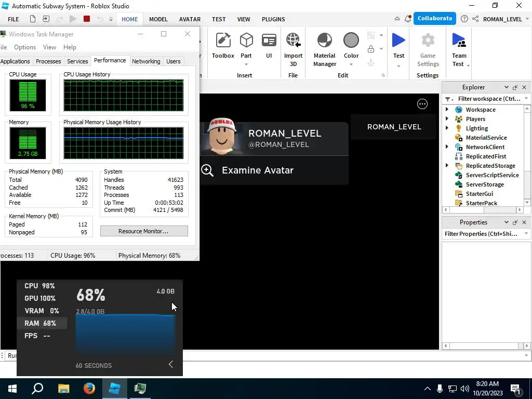Launch Firefox from taskbar
This screenshot has width=532, height=399.
tap(89, 389)
